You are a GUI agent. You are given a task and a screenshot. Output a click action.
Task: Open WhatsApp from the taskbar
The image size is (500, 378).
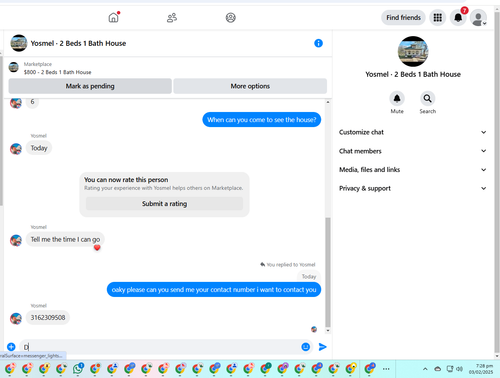tap(78, 369)
